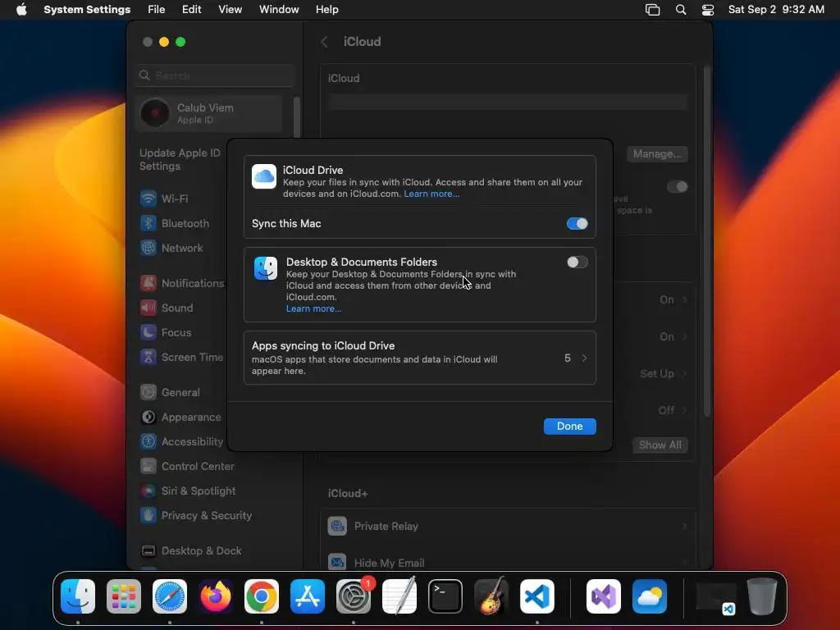The image size is (840, 630).
Task: Open App Store from the Dock
Action: click(308, 596)
